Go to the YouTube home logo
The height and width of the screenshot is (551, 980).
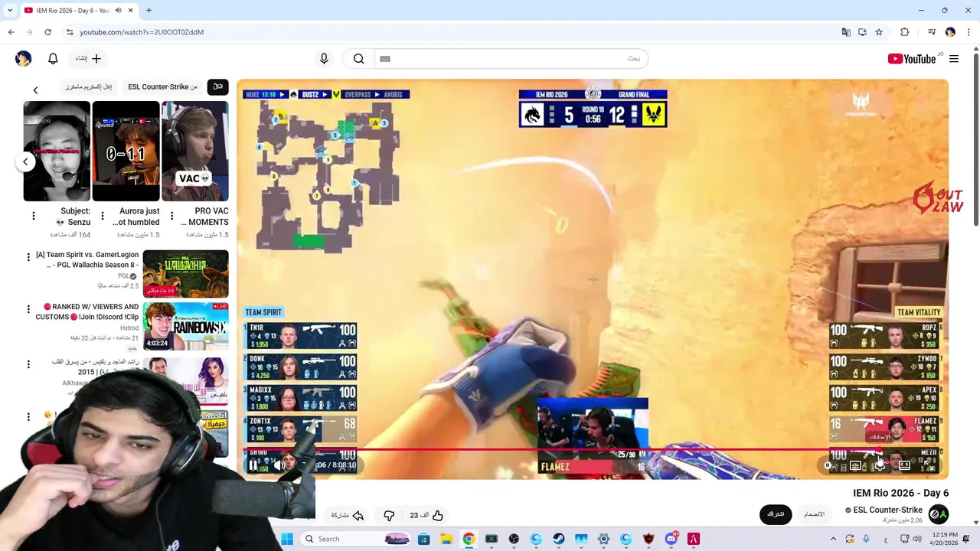[x=911, y=59]
